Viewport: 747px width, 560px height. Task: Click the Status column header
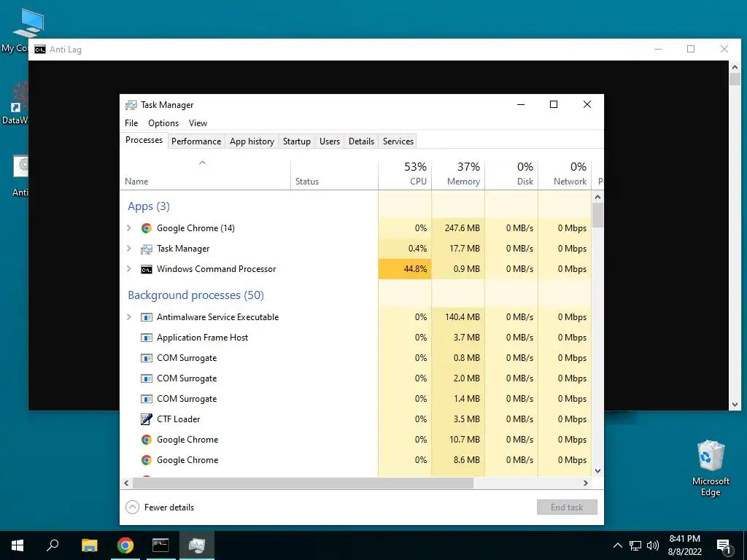[x=334, y=174]
